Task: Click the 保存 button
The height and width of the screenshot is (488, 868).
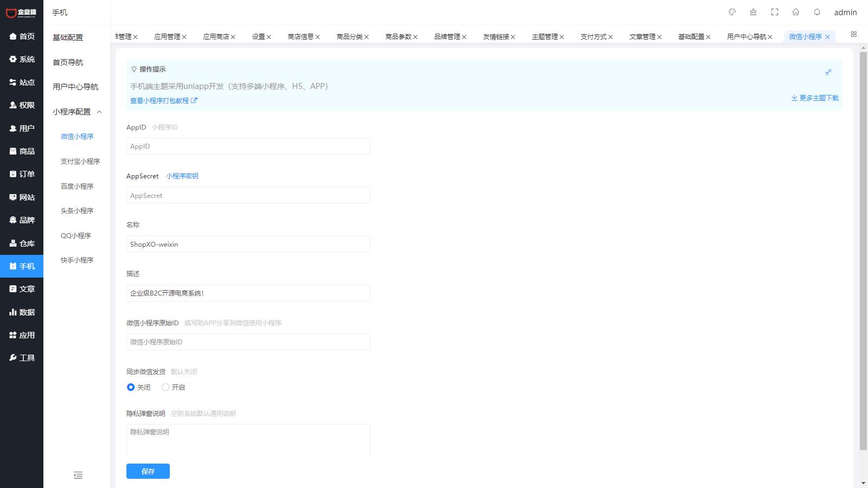Action: coord(148,471)
